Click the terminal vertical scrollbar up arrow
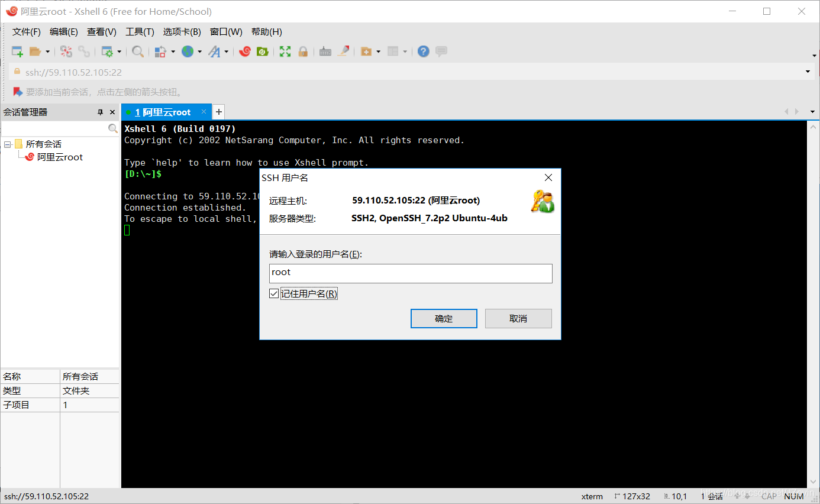Image resolution: width=820 pixels, height=504 pixels. pyautogui.click(x=813, y=127)
